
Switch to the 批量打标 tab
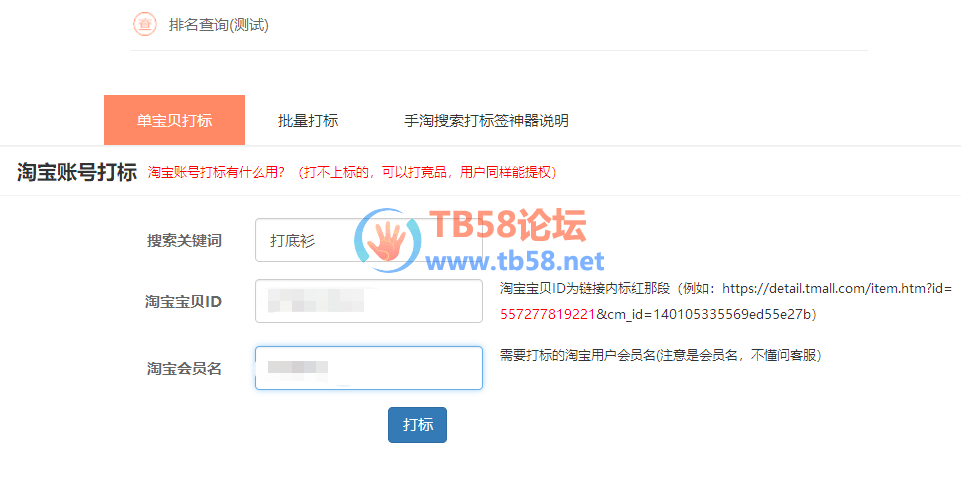coord(308,121)
